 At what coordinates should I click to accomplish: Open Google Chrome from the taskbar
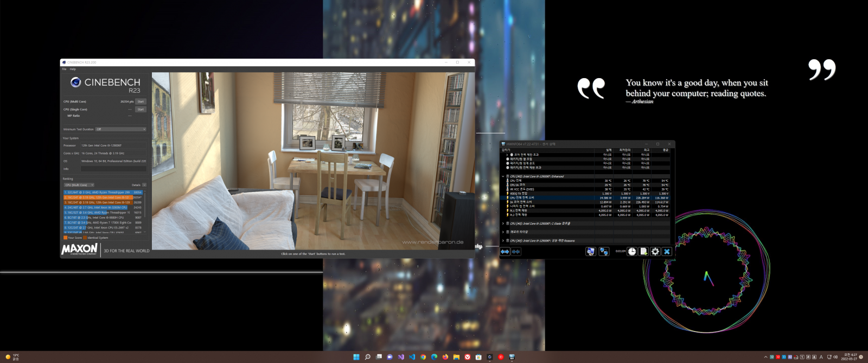click(423, 357)
